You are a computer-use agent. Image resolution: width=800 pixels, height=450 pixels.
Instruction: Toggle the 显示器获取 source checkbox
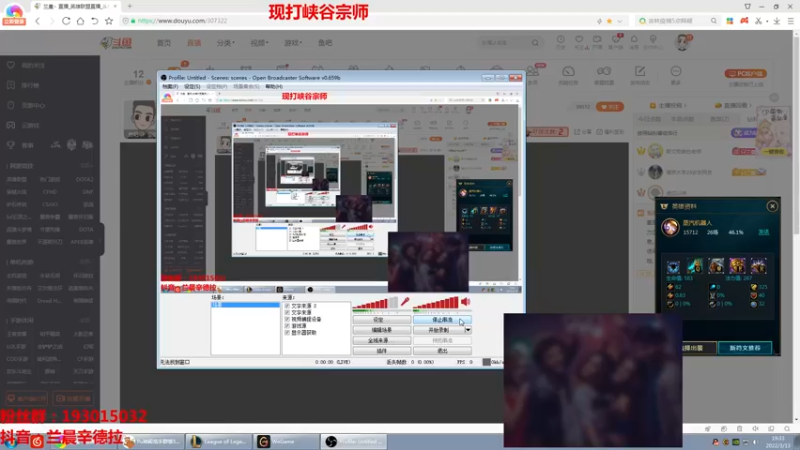pyautogui.click(x=287, y=332)
